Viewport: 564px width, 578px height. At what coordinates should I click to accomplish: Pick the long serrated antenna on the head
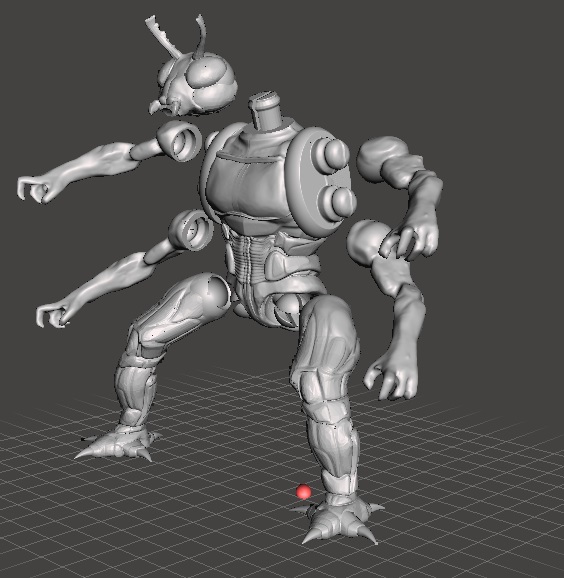pyautogui.click(x=163, y=36)
